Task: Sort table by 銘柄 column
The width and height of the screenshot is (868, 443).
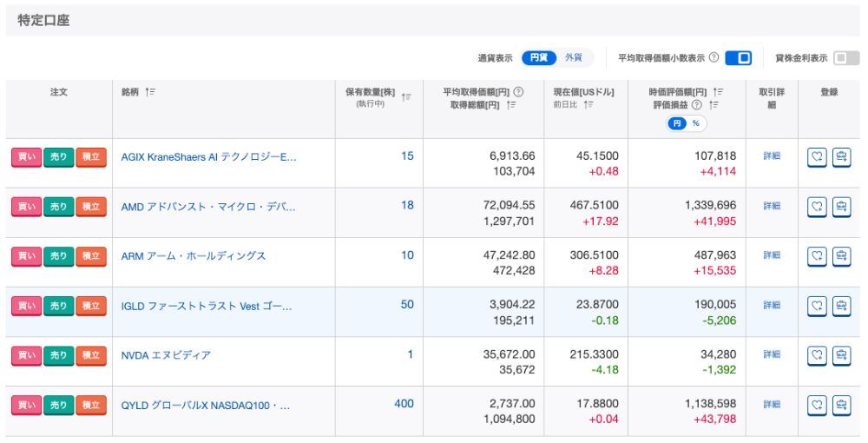Action: point(150,92)
